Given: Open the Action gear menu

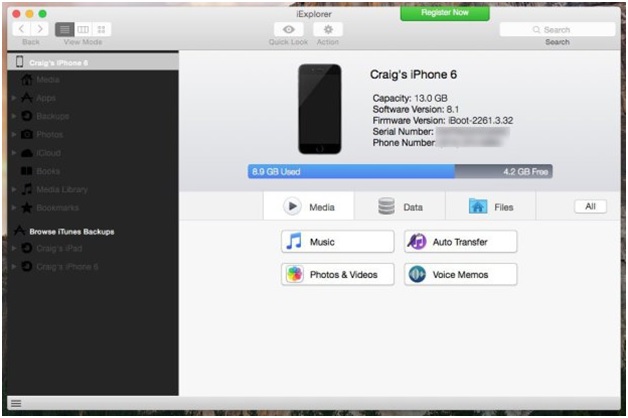Looking at the screenshot, I should point(327,30).
